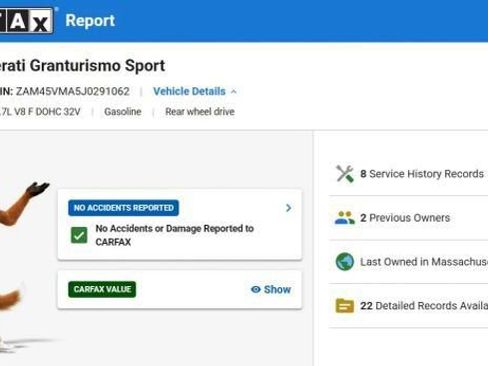Click the eye icon next to Show
Viewport: 488px width, 366px height.
256,289
